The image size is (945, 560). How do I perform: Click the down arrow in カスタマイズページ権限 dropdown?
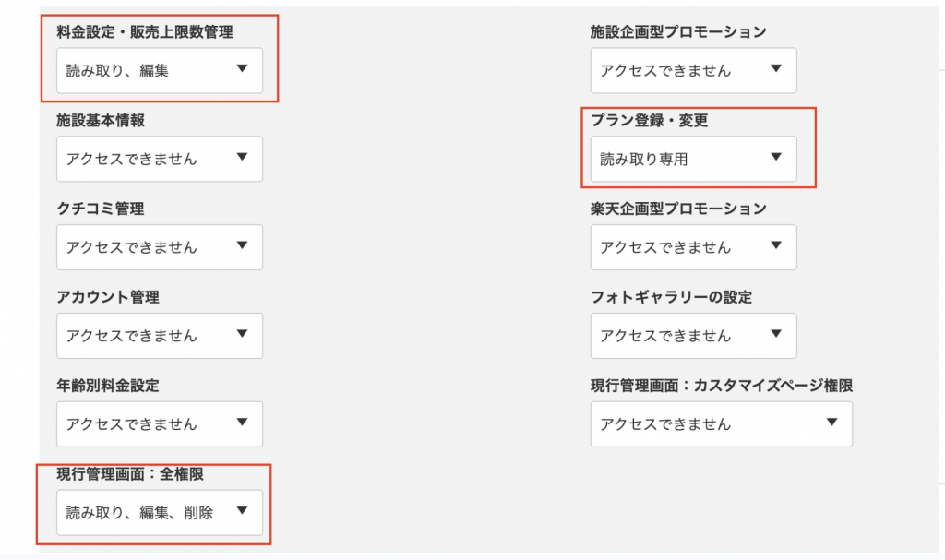(x=831, y=423)
